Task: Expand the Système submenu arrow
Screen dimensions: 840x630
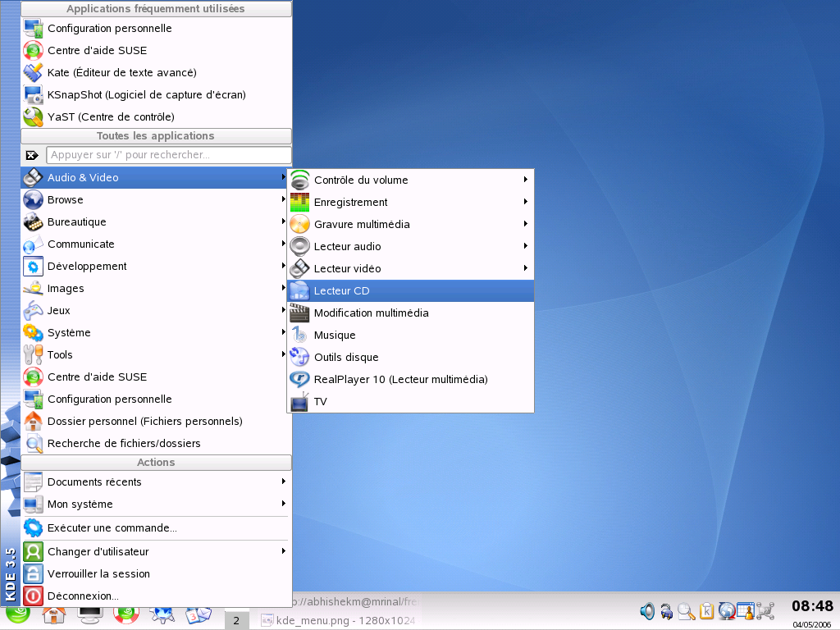Action: [283, 332]
